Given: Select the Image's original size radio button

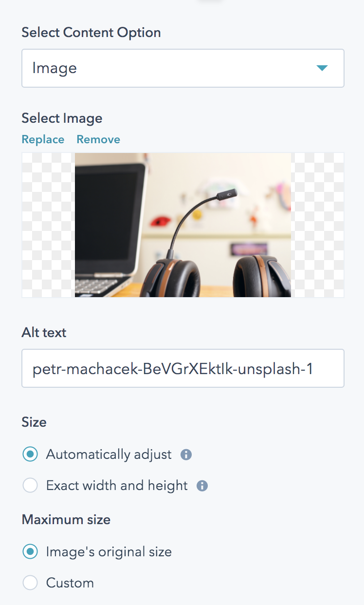Looking at the screenshot, I should tap(30, 552).
